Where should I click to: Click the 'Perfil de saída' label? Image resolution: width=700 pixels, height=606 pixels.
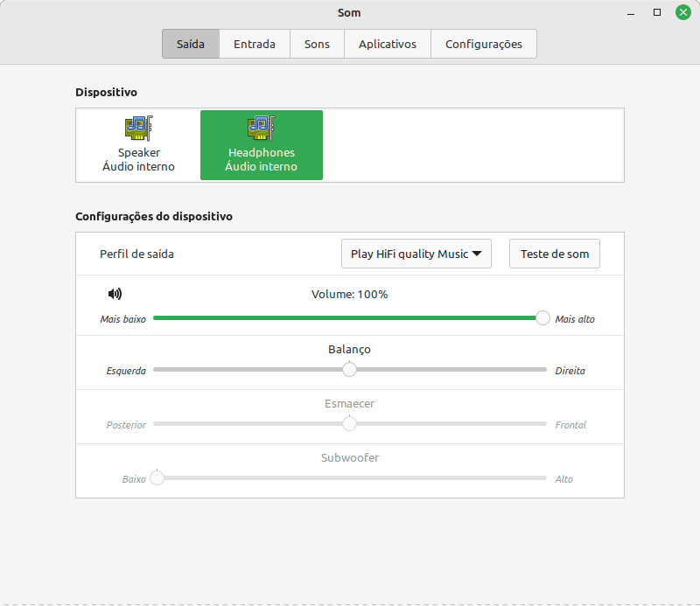136,254
